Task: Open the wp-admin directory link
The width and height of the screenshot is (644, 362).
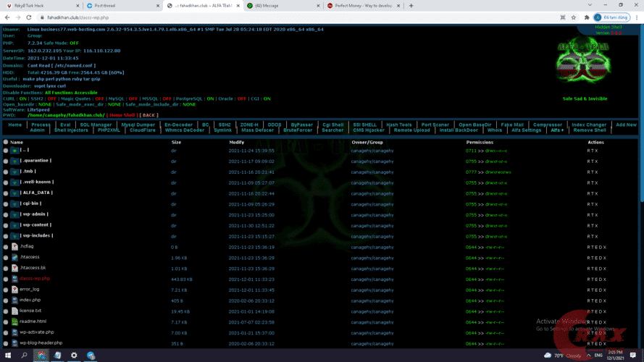Action: (x=34, y=214)
